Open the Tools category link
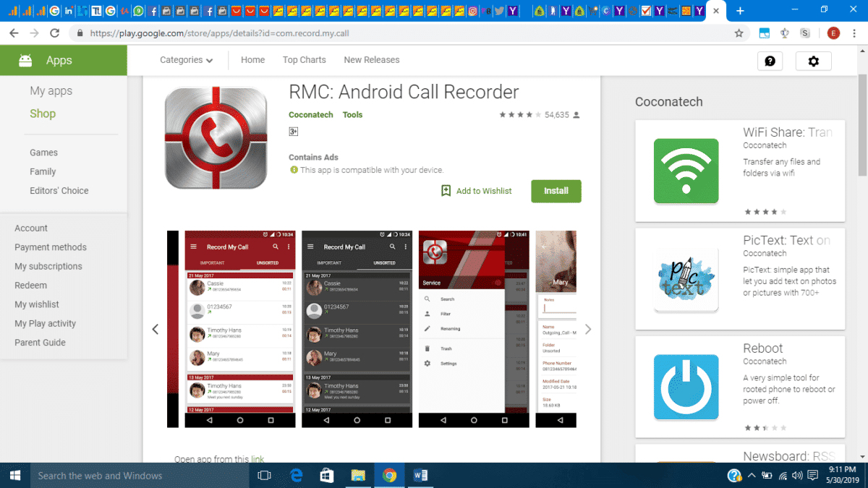 (352, 115)
